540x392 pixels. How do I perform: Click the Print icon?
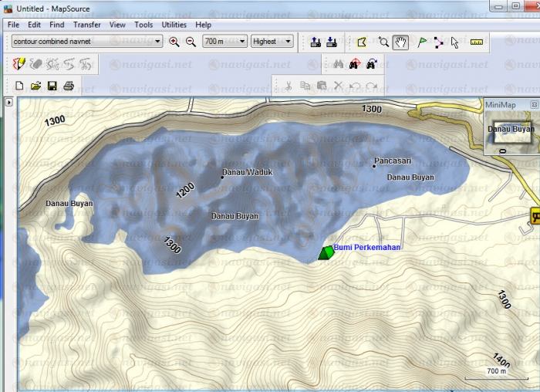69,86
